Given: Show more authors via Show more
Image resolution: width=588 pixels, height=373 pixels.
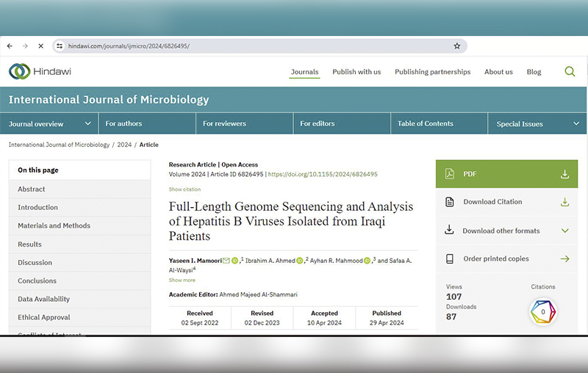Looking at the screenshot, I should pos(182,280).
